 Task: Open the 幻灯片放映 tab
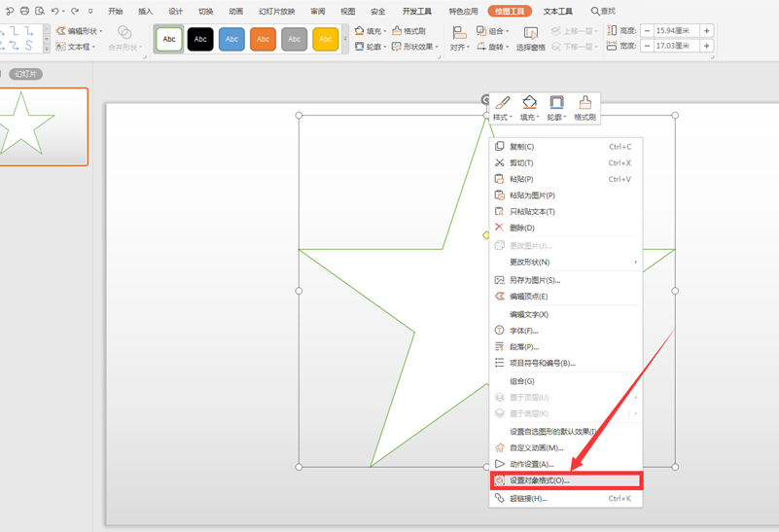point(277,11)
